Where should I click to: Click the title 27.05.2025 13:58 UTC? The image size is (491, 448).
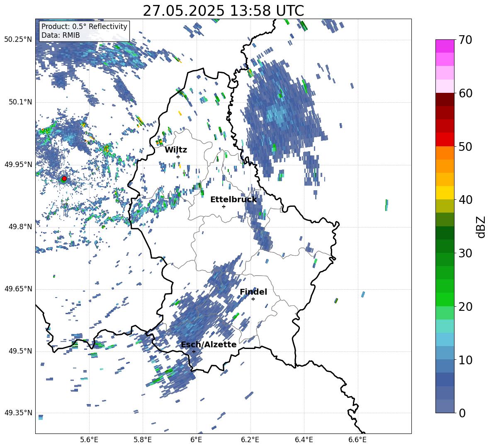click(223, 11)
